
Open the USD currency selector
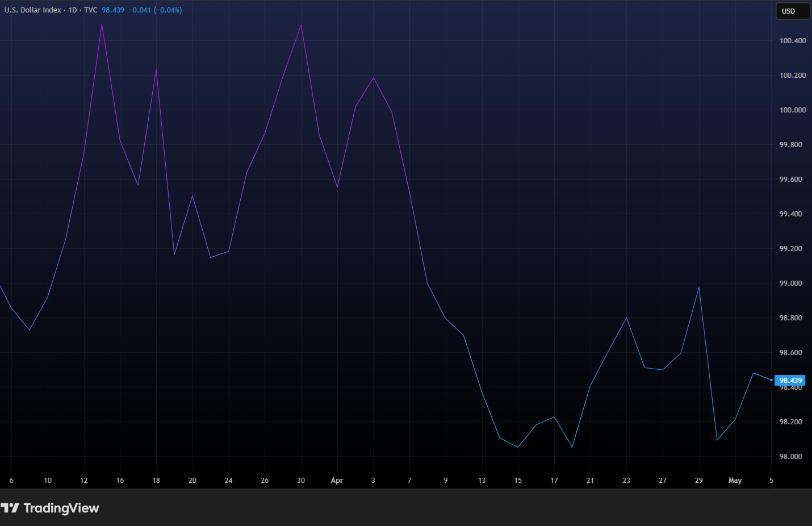coord(793,11)
